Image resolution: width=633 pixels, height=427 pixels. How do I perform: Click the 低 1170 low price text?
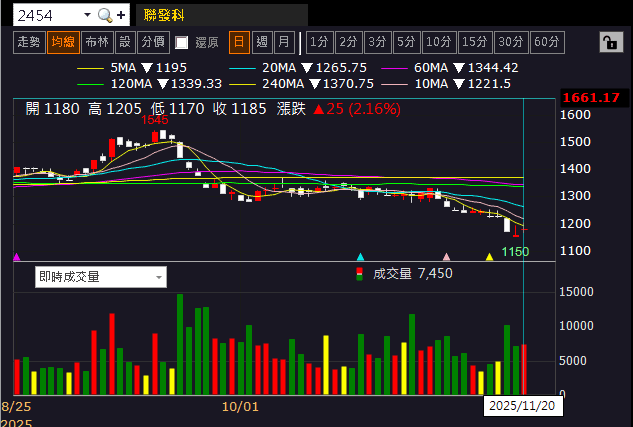click(178, 109)
